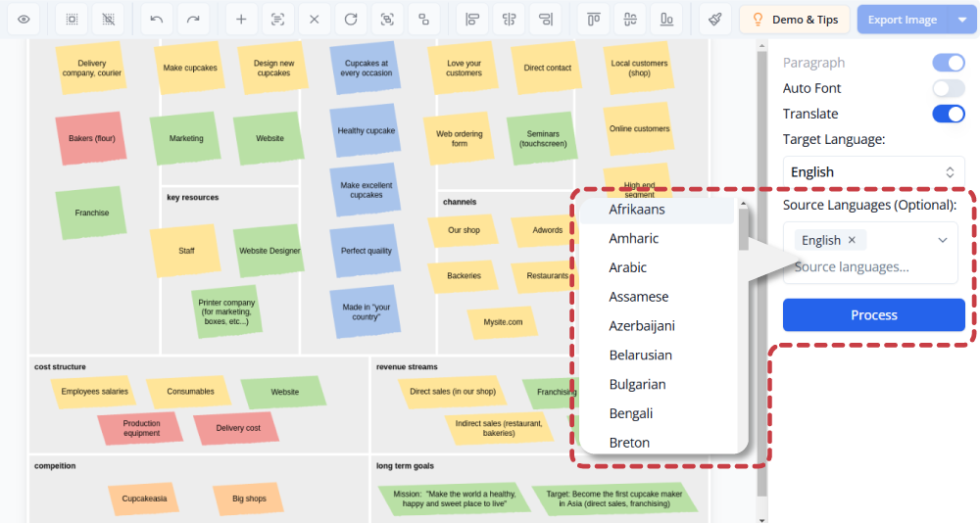Collapse the Source Languages chevron
This screenshot has width=980, height=523.
pos(943,240)
